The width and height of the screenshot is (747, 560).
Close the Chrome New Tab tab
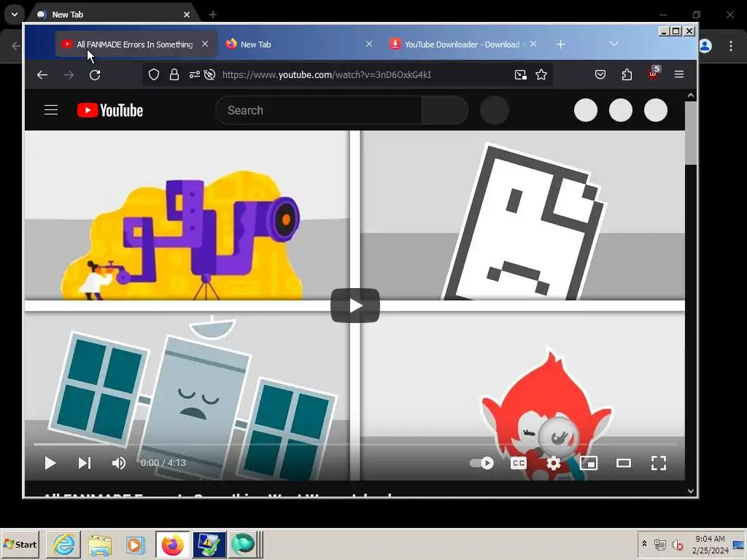point(187,15)
